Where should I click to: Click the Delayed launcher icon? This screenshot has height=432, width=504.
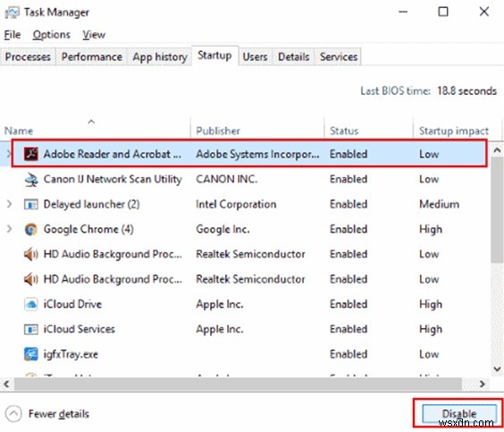31,204
